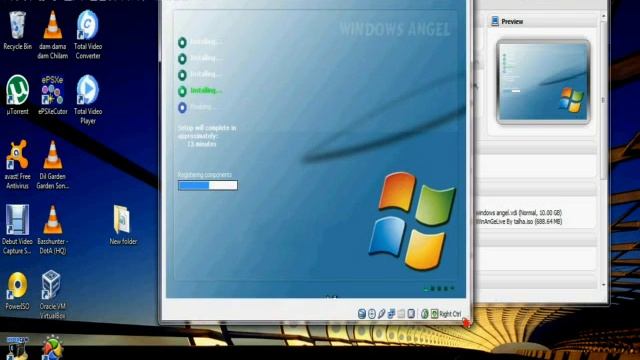Image resolution: width=640 pixels, height=360 pixels.
Task: Click the Windows flag logo in the VM
Action: (412, 221)
